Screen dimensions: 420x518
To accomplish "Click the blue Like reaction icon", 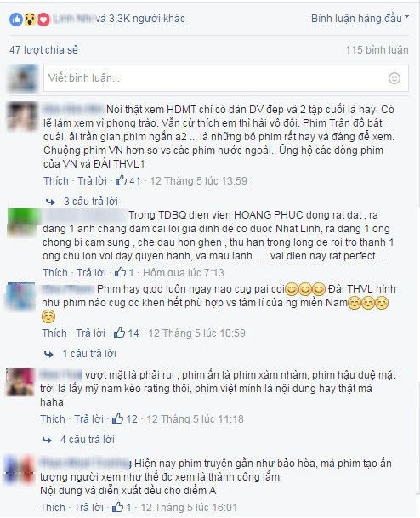I will coord(15,20).
